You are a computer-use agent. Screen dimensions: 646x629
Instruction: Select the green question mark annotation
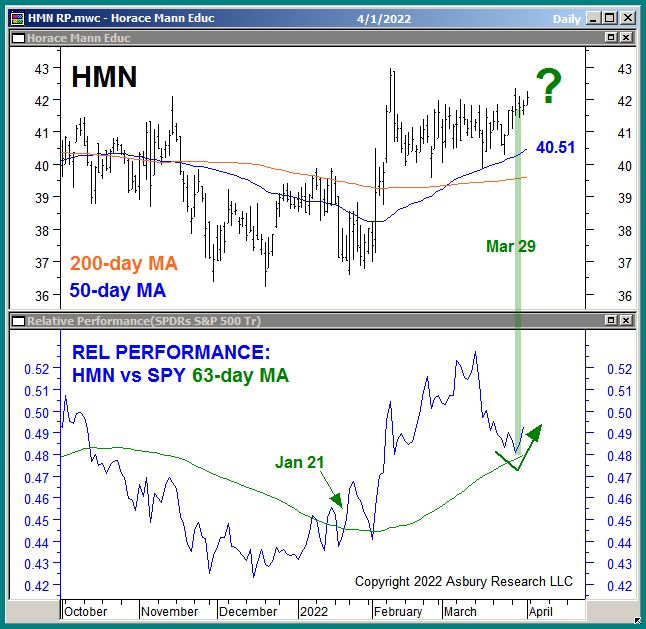(548, 87)
